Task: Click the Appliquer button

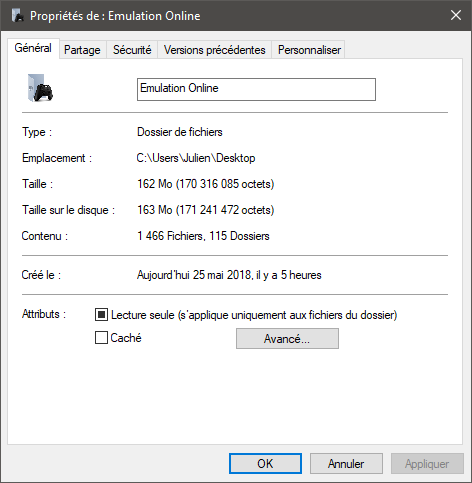Action: (x=427, y=463)
